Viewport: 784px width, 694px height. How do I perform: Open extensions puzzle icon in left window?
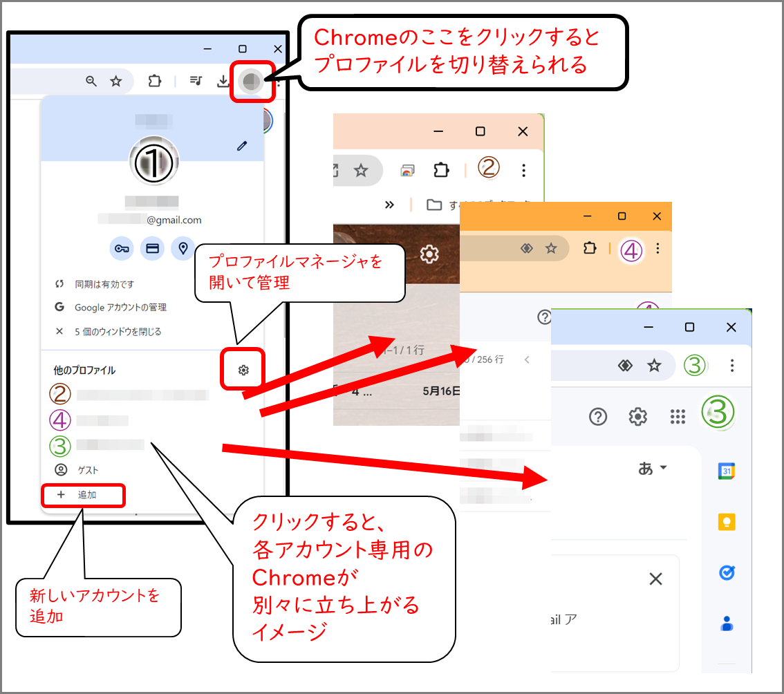pos(154,81)
